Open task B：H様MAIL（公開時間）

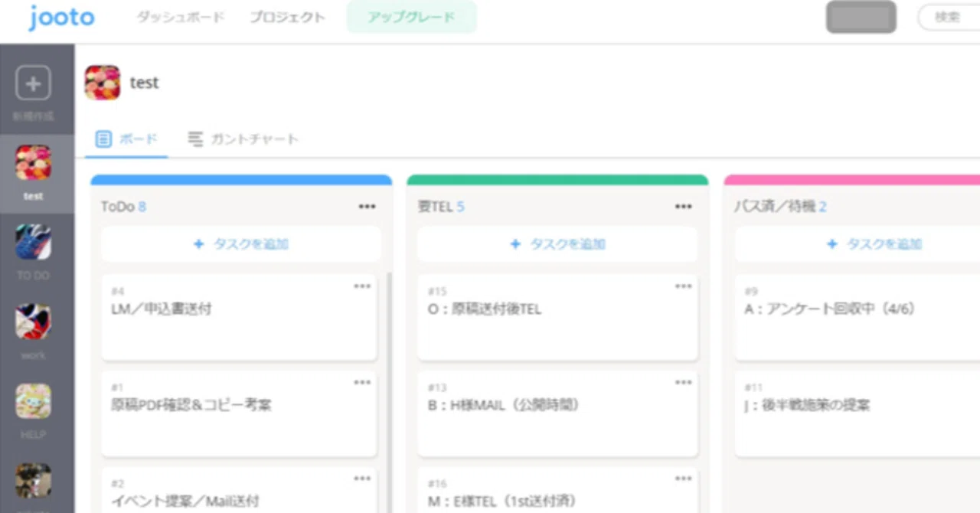(x=557, y=413)
